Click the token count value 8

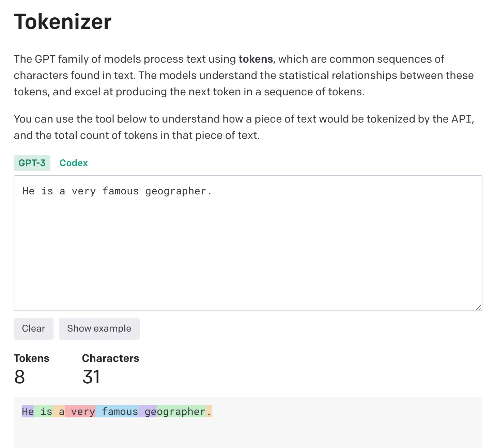tap(20, 377)
